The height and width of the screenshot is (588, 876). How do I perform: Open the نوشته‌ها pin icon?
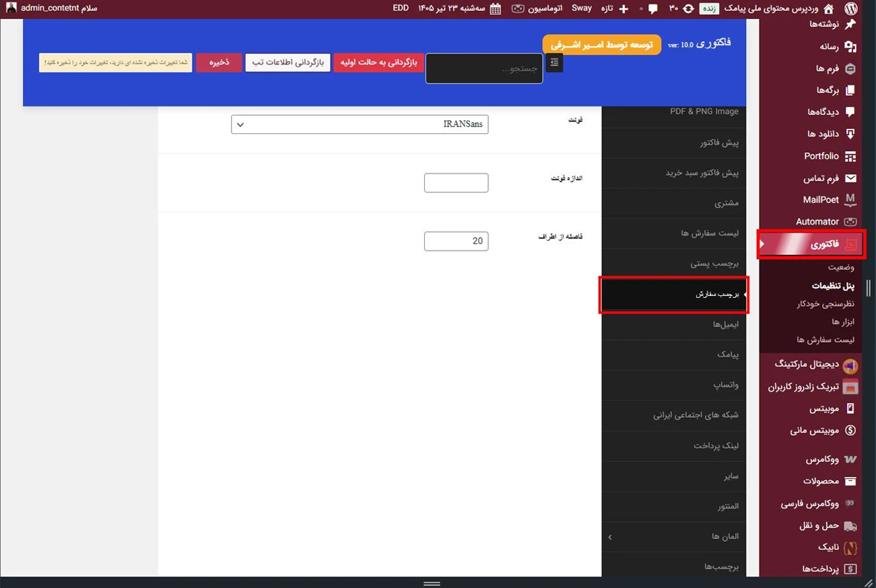pyautogui.click(x=850, y=24)
